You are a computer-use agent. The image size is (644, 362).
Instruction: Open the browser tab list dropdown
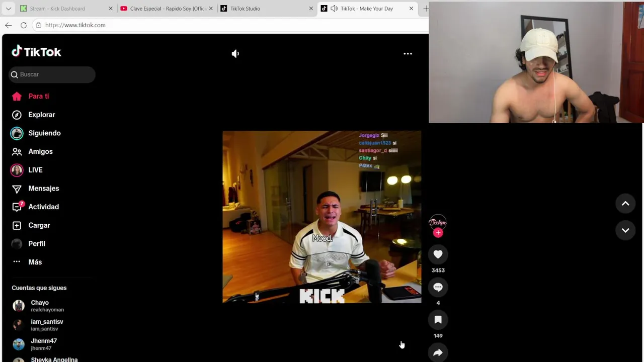8,9
